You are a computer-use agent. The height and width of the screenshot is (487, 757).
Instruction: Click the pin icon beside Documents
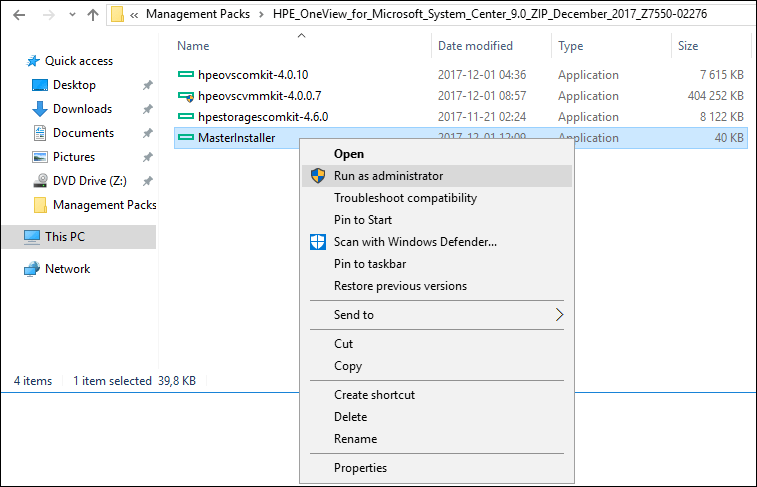point(148,133)
